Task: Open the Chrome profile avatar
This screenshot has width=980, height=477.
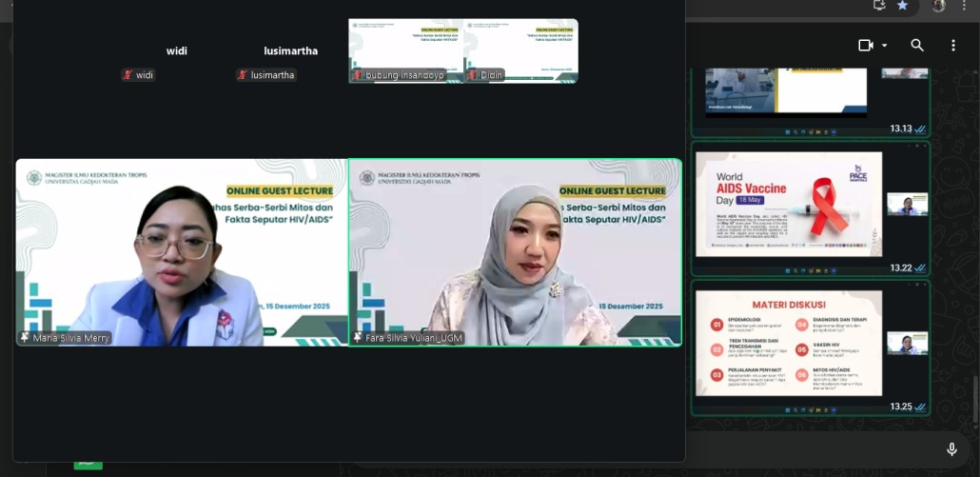Action: coord(939,6)
